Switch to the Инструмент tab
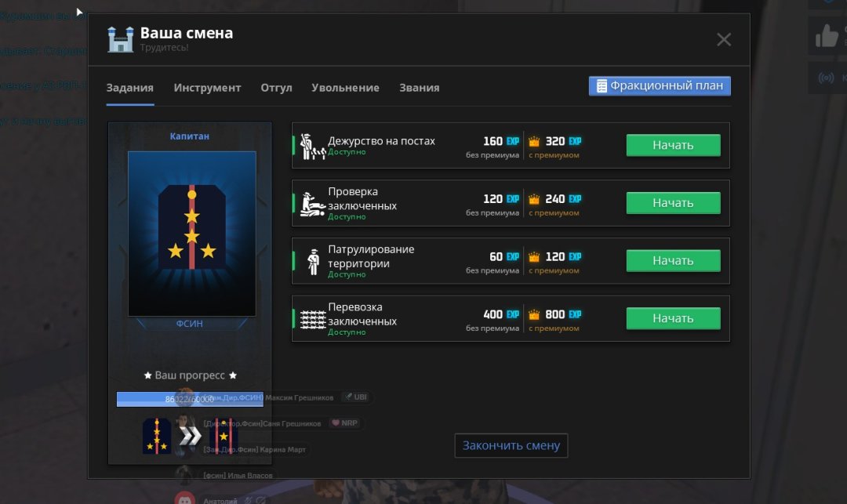The image size is (847, 504). click(207, 88)
